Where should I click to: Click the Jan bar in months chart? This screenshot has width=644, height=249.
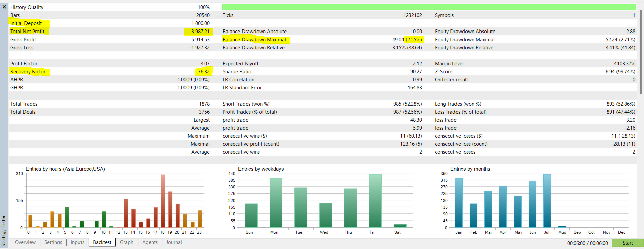[x=459, y=203]
